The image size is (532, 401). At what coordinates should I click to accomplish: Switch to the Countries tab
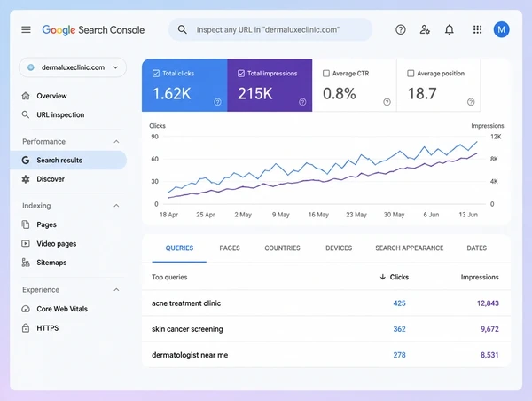[282, 248]
